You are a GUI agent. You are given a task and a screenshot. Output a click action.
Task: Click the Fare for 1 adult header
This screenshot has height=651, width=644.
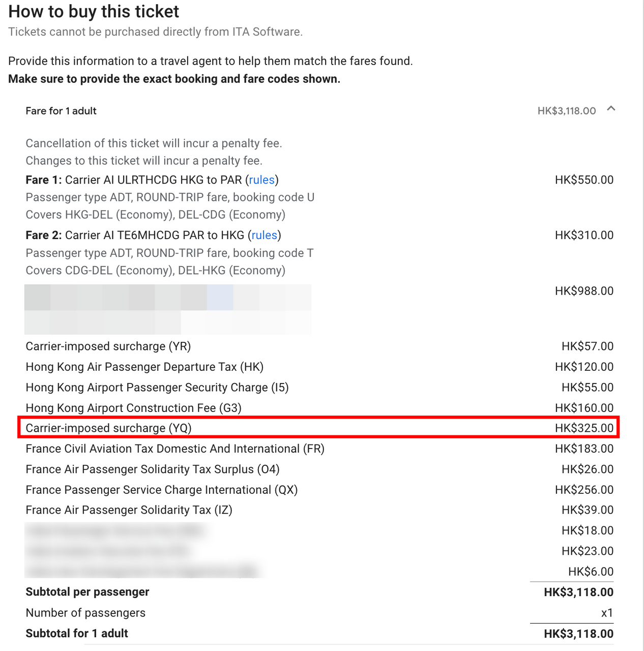pyautogui.click(x=61, y=111)
